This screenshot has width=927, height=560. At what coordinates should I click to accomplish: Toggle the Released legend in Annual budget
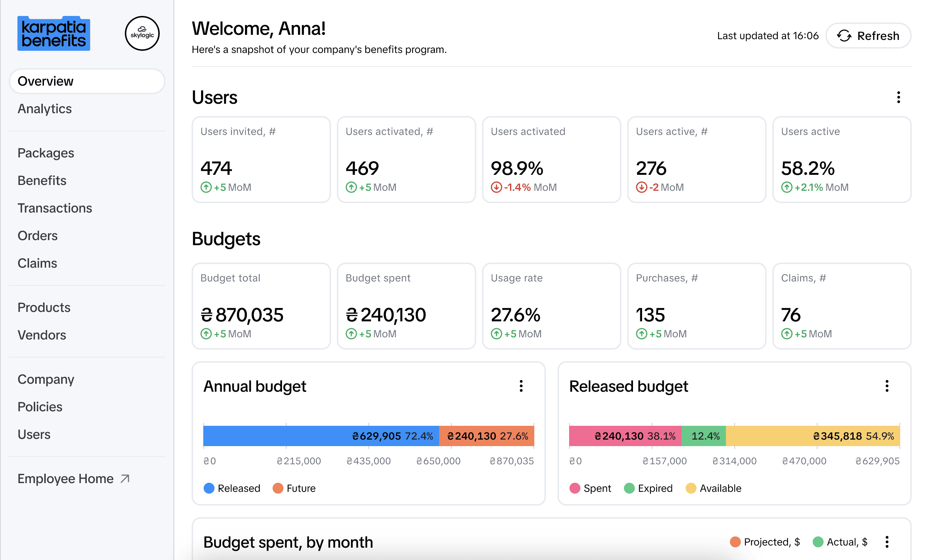(232, 488)
